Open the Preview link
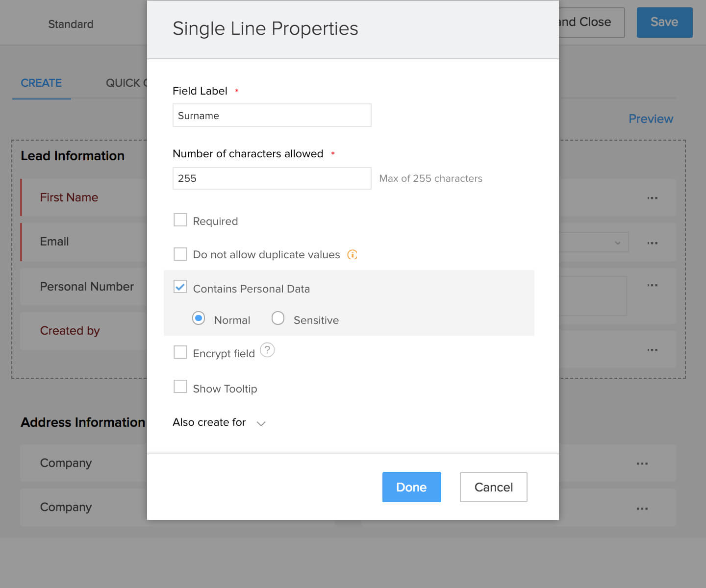The width and height of the screenshot is (706, 588). coord(651,119)
